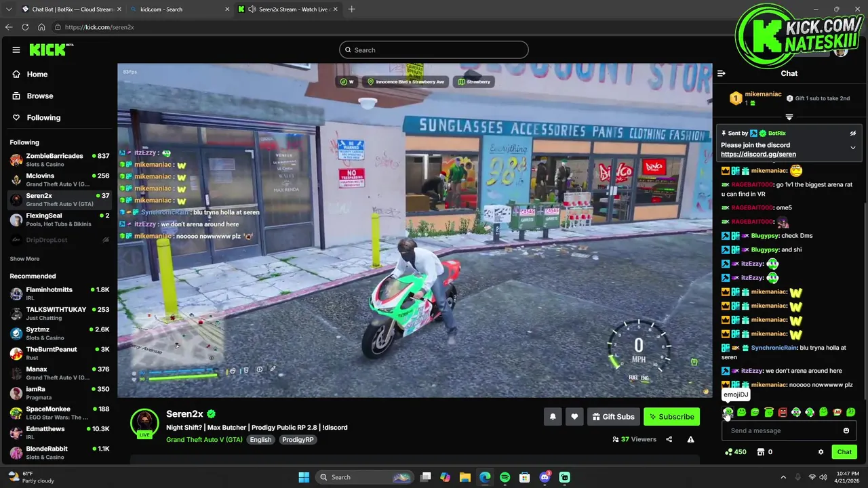Click Seren2x streamer avatar with LIVE badge
868x488 pixels.
click(144, 424)
